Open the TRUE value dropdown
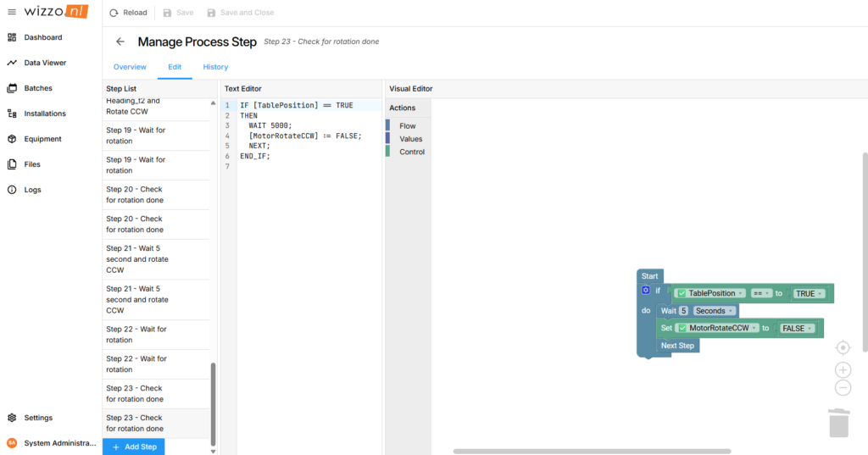This screenshot has width=868, height=455. point(809,293)
